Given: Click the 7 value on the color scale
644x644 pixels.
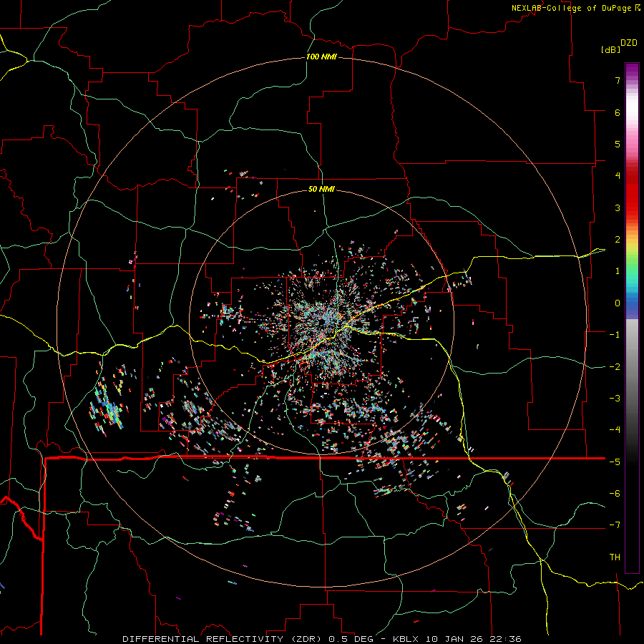Looking at the screenshot, I should (x=618, y=80).
